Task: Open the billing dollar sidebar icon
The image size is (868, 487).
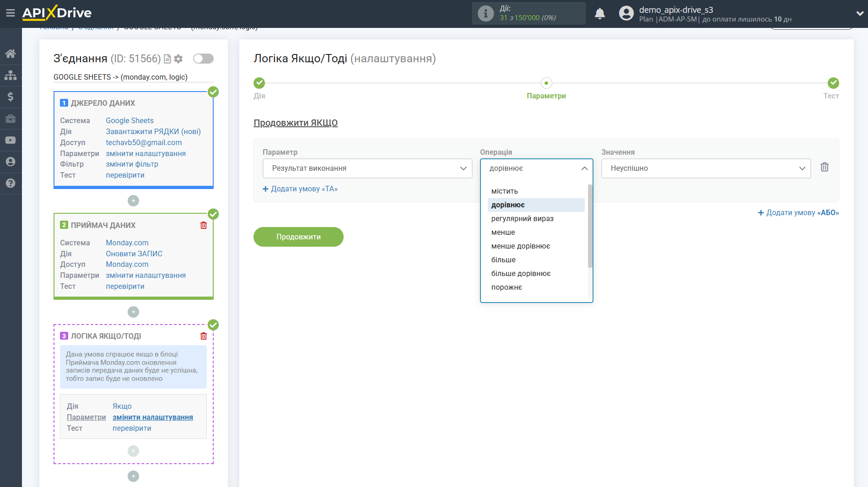Action: click(11, 97)
